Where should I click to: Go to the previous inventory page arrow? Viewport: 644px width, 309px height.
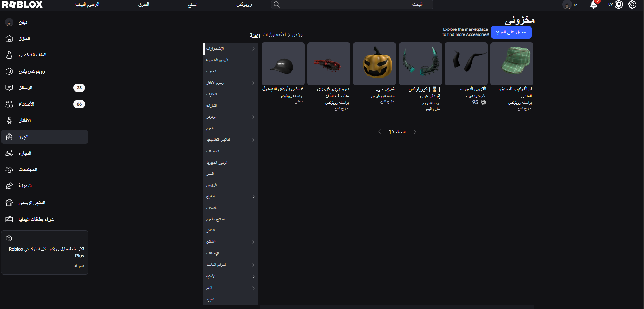(380, 132)
